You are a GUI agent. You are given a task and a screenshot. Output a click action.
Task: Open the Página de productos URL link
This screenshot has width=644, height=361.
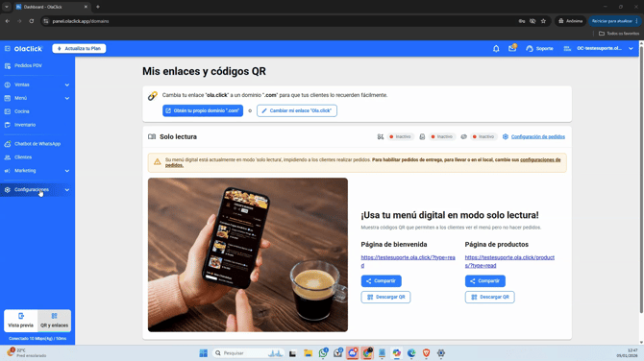click(509, 261)
